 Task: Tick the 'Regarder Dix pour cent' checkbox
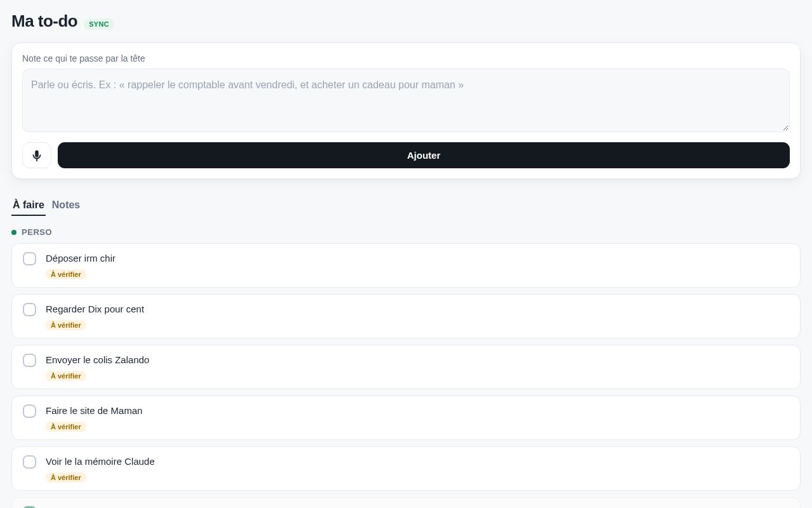pos(29,309)
